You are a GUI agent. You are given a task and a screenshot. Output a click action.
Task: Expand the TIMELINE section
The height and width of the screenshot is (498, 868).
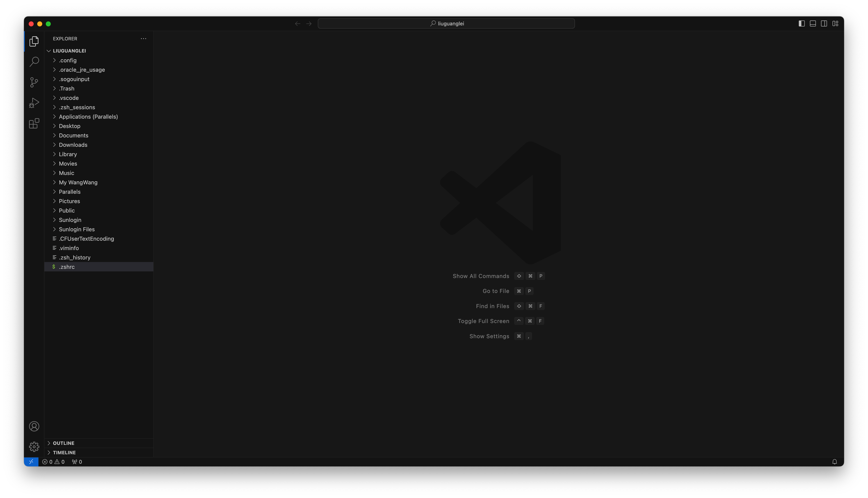64,452
